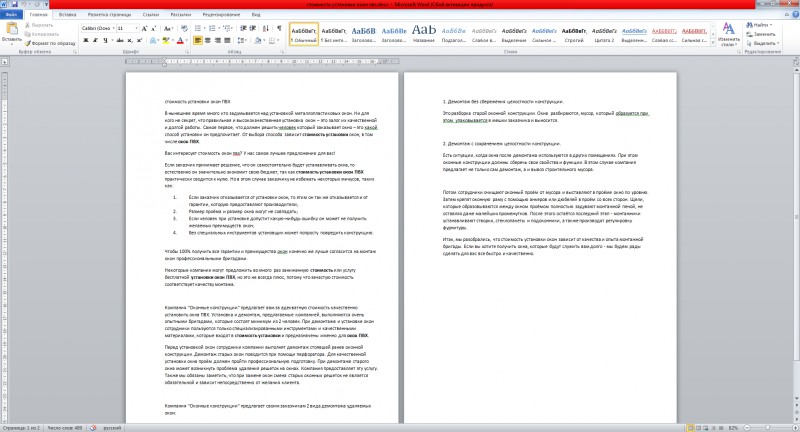This screenshot has height=432, width=800.
Task: Open Change Styles (Изменить стили)
Action: click(729, 34)
